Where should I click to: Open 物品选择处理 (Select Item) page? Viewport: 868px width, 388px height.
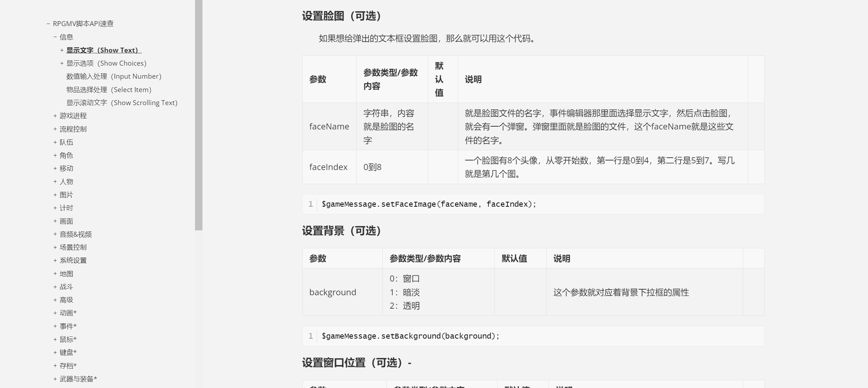[109, 90]
